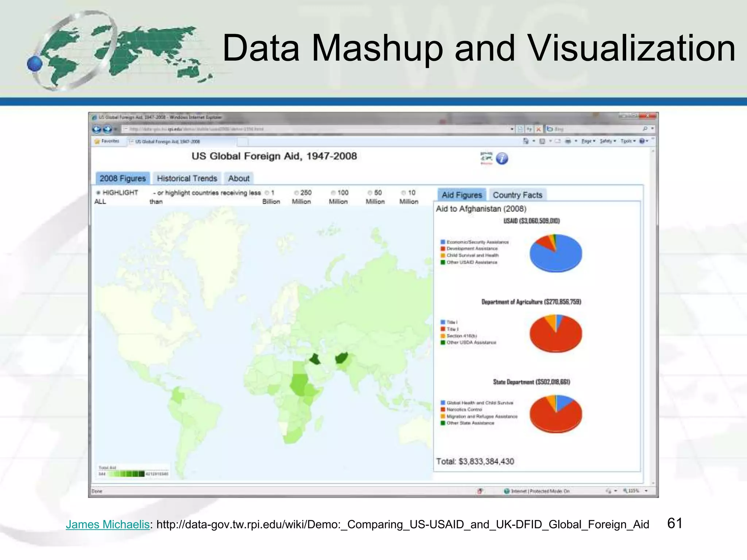747x560 pixels.
Task: Expand the address bar history dropdown
Action: tap(512, 129)
